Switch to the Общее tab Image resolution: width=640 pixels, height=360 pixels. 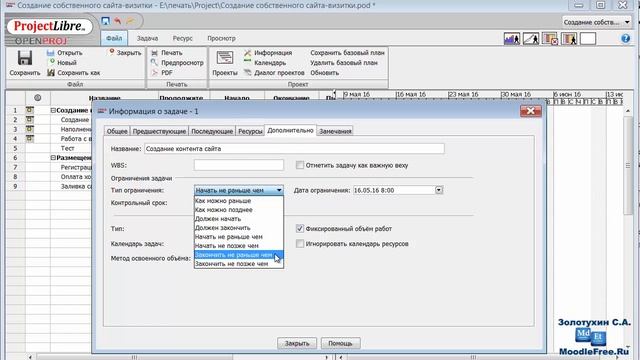[117, 131]
